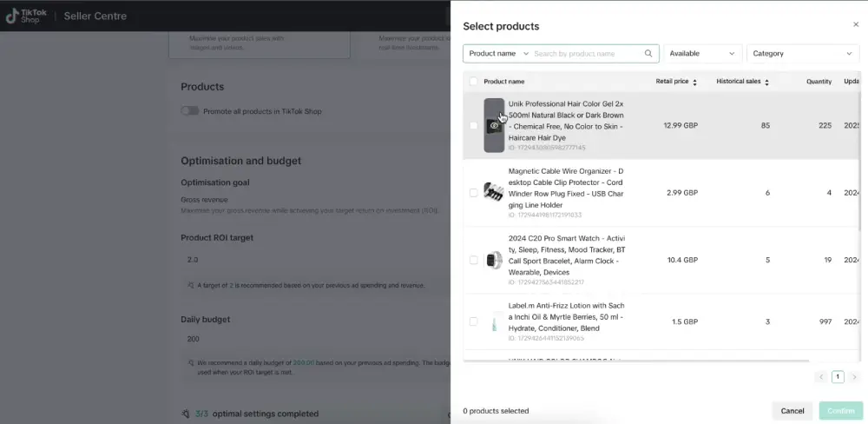
Task: Select the Label.m Anti-Frizz Lotion checkbox
Action: [473, 321]
